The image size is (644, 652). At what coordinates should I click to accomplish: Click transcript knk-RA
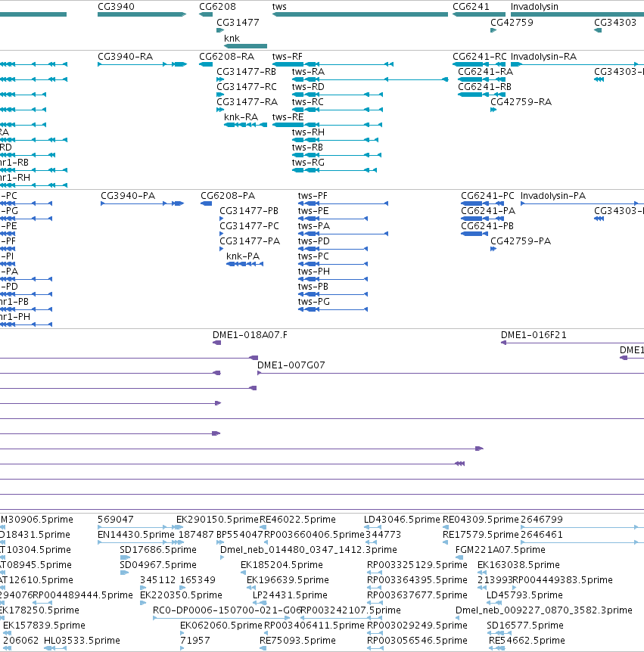tap(245, 125)
